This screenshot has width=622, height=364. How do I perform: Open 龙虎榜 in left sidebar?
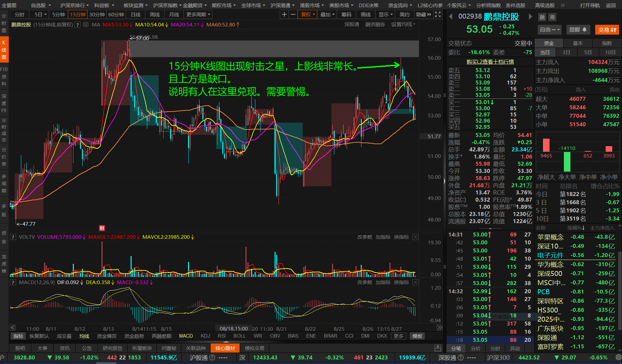point(4,264)
